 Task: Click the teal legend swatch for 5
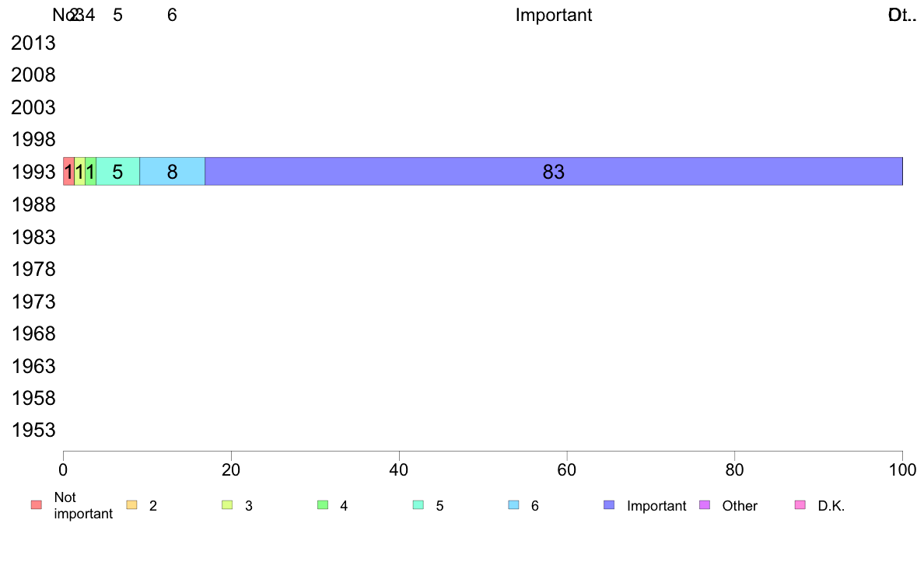click(x=418, y=505)
